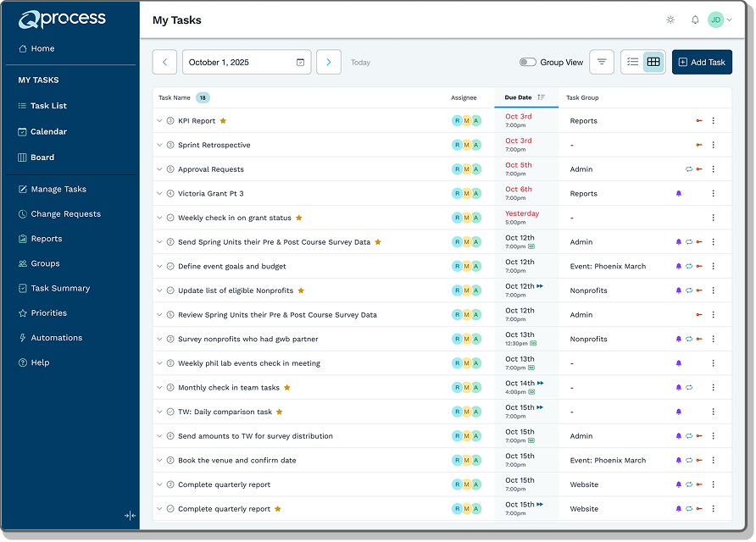Click the calendar icon in the date field
Screen dimensions: 756x542
tap(300, 63)
